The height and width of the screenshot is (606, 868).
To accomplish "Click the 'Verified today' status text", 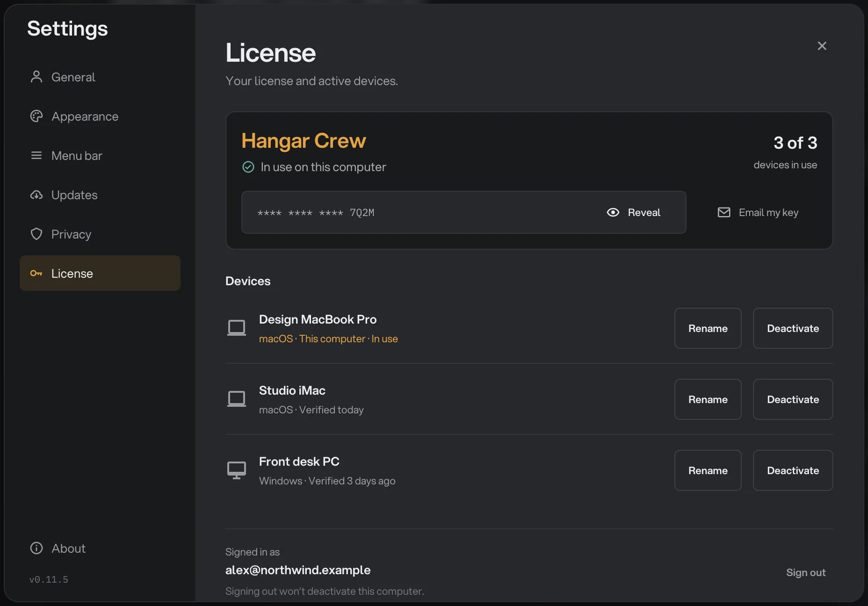I will [x=332, y=410].
